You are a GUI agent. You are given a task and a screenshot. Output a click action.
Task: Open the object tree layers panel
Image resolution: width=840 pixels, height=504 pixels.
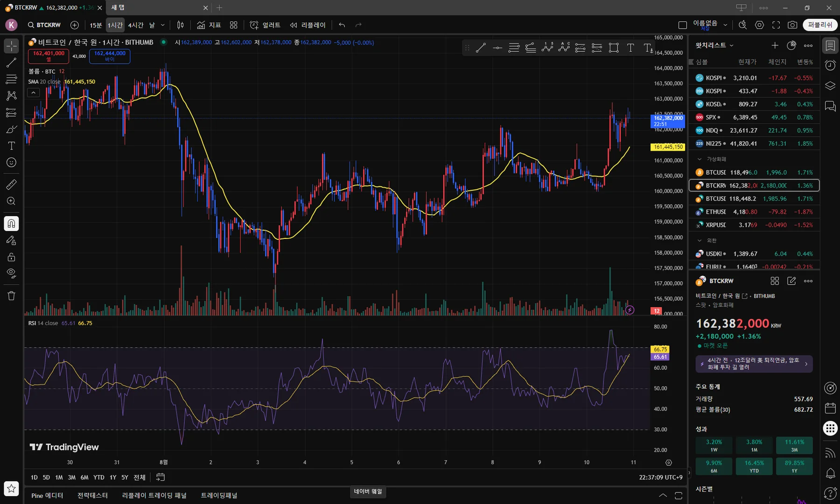[x=830, y=86]
